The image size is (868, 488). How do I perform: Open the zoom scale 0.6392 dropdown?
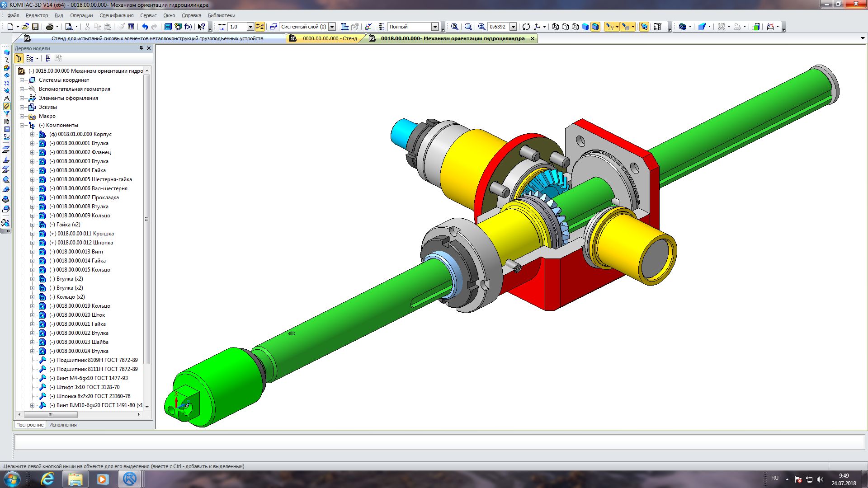(513, 27)
